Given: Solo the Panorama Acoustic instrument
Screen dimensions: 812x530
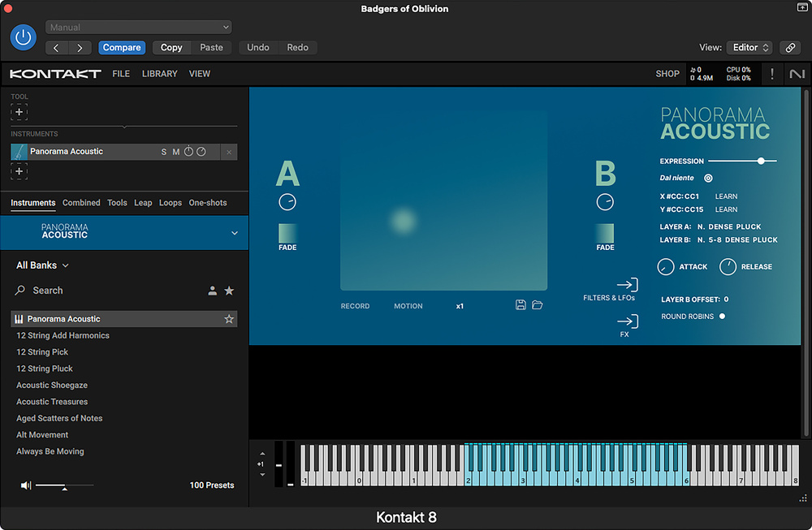Looking at the screenshot, I should (x=164, y=152).
